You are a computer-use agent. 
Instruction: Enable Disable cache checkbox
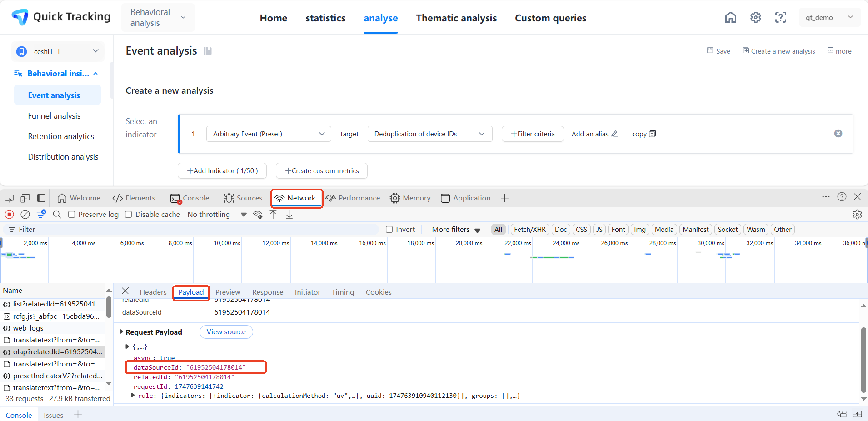[128, 215]
